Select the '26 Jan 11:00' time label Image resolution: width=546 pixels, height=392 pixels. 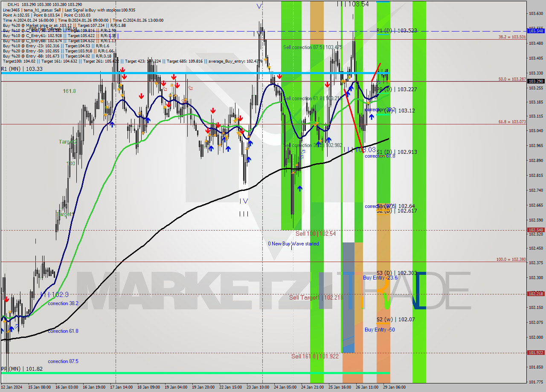[x=368, y=387]
